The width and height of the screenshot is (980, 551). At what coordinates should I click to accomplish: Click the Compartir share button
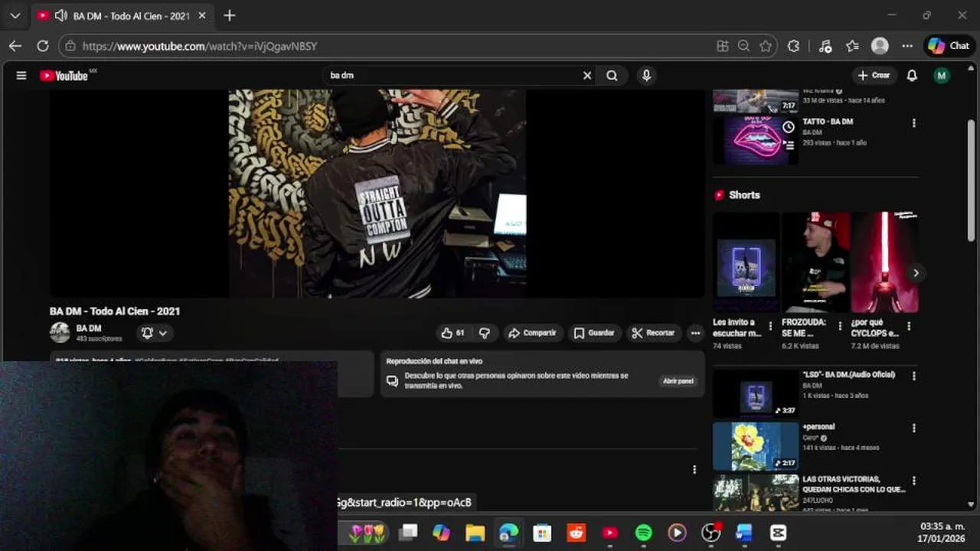click(533, 333)
